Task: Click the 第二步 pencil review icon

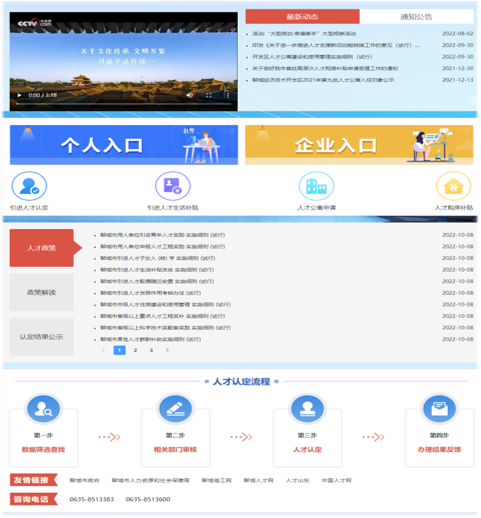Action: pos(175,409)
